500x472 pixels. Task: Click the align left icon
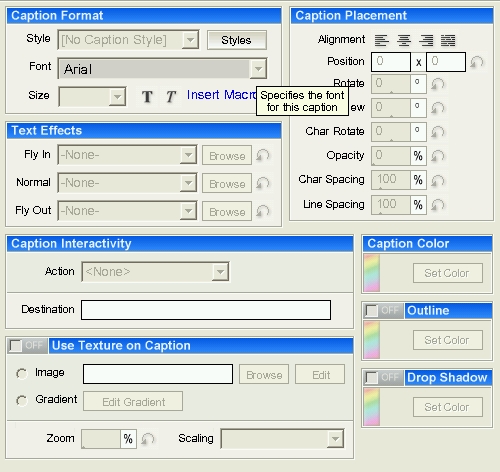[382, 40]
